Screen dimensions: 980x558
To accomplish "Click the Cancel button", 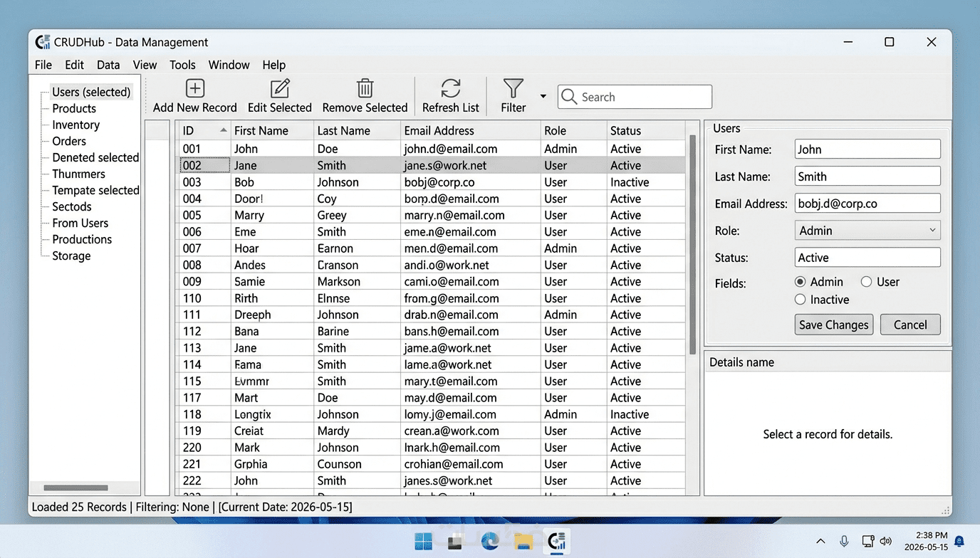I will pyautogui.click(x=909, y=325).
